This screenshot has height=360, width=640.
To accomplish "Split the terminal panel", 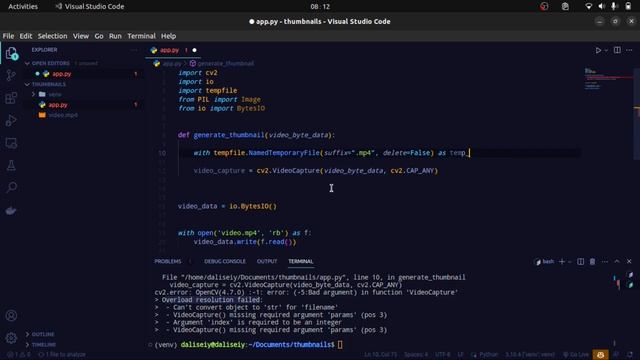I will point(580,262).
